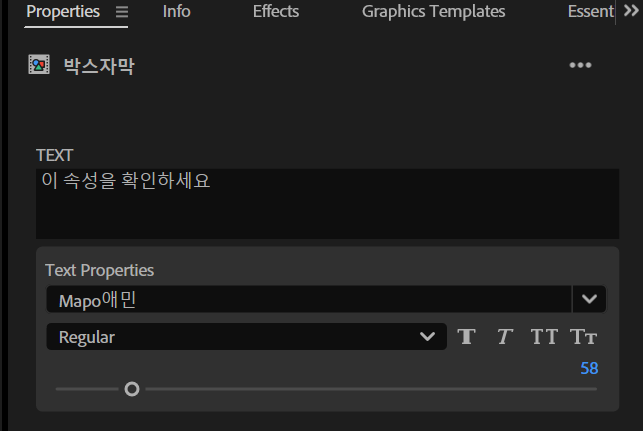Select the Properties tab
The image size is (643, 431).
63,11
